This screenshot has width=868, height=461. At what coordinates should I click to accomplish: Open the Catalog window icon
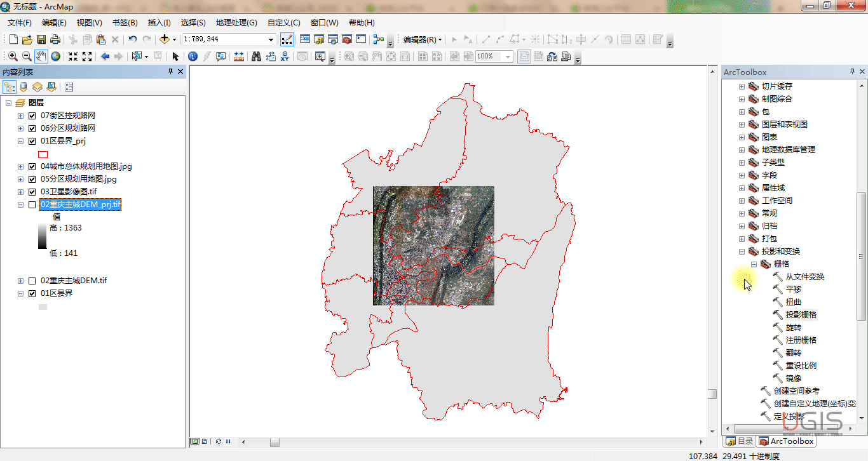point(319,39)
